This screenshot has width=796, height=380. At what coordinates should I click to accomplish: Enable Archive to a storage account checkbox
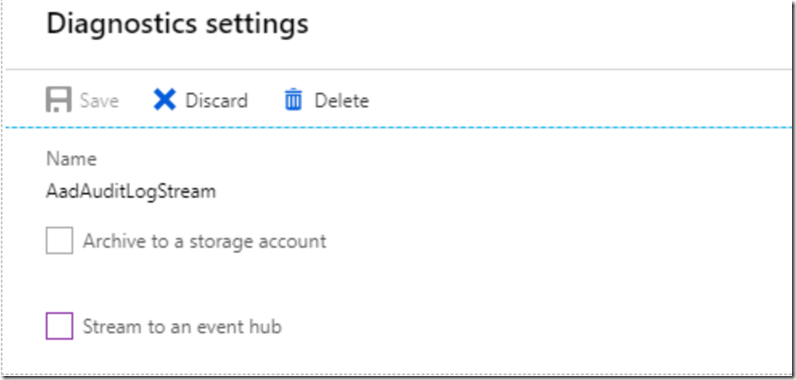coord(59,240)
